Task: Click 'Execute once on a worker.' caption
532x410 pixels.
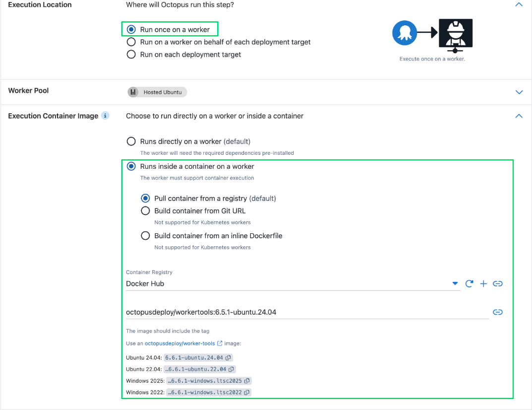Action: (432, 59)
